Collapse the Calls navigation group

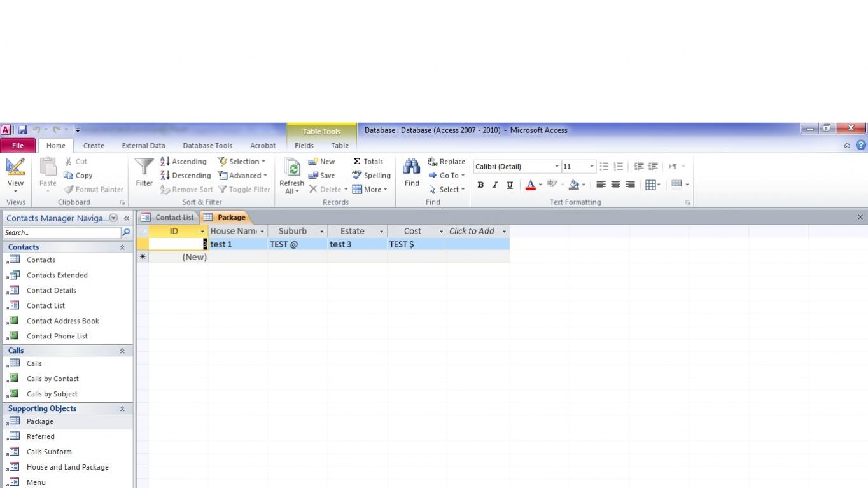(x=122, y=351)
